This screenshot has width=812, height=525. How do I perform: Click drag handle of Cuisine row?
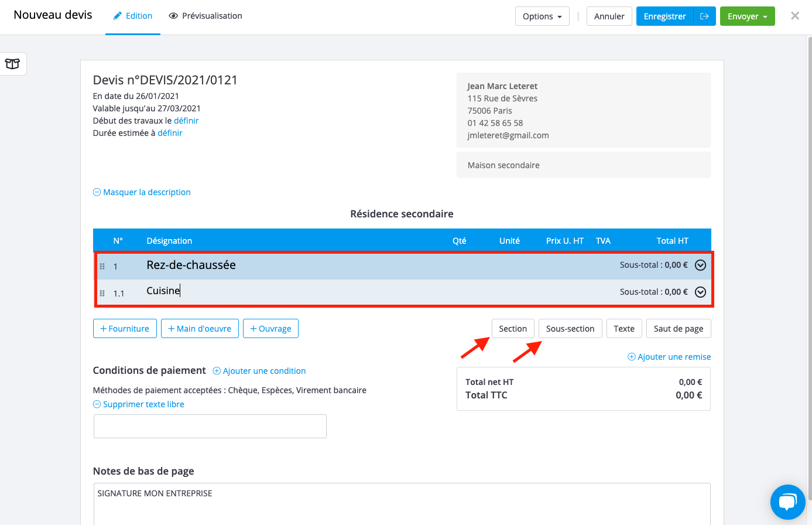tap(102, 293)
